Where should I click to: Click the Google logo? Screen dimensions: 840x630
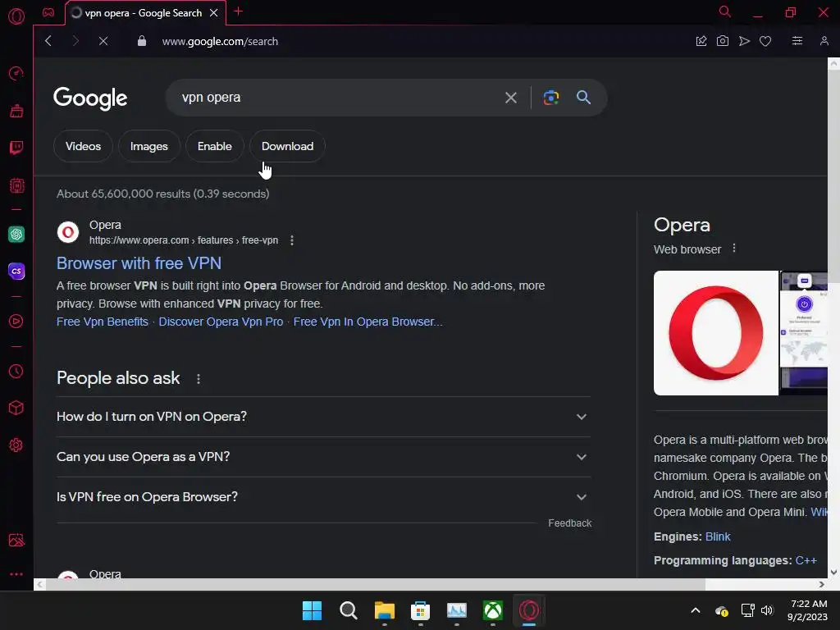click(90, 98)
